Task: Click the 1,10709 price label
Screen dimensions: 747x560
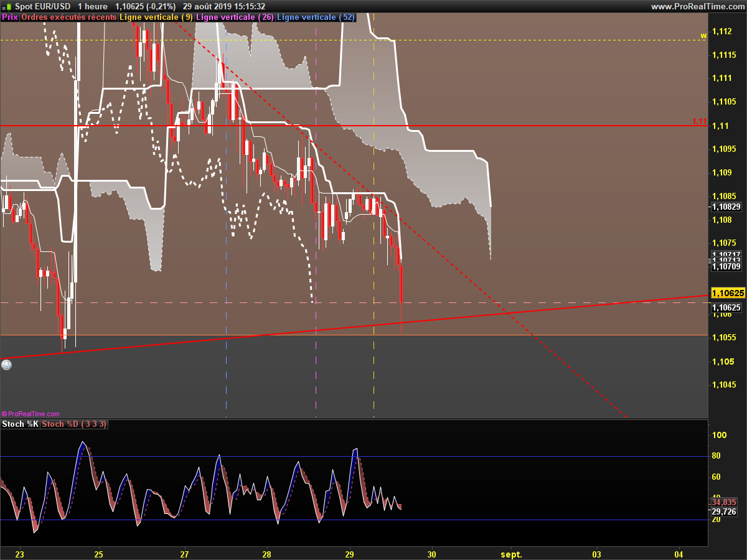Action: (726, 266)
